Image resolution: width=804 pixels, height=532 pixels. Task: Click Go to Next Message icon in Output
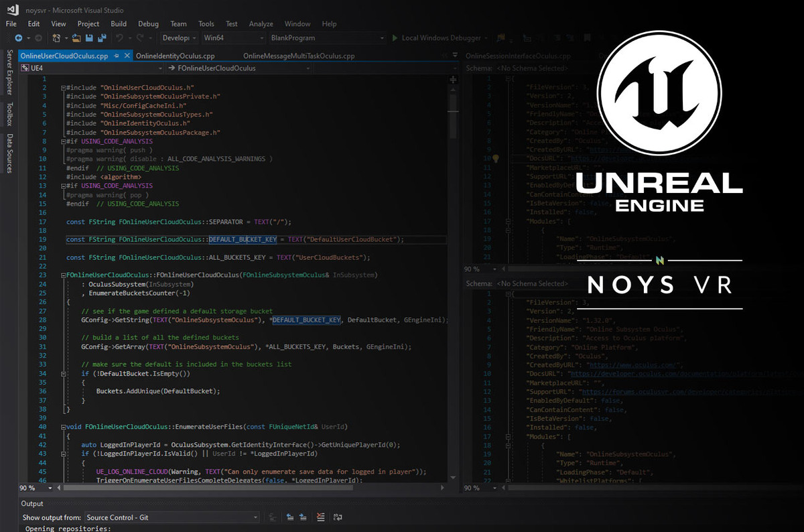click(x=304, y=517)
